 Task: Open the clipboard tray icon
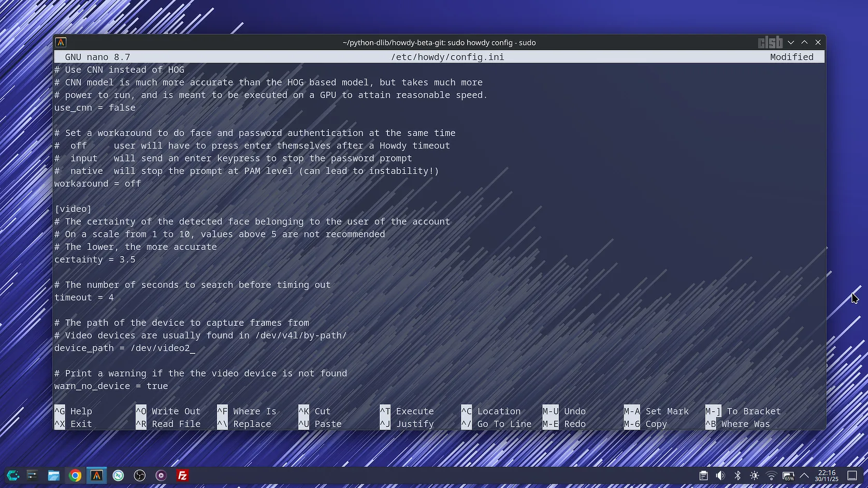(x=703, y=476)
